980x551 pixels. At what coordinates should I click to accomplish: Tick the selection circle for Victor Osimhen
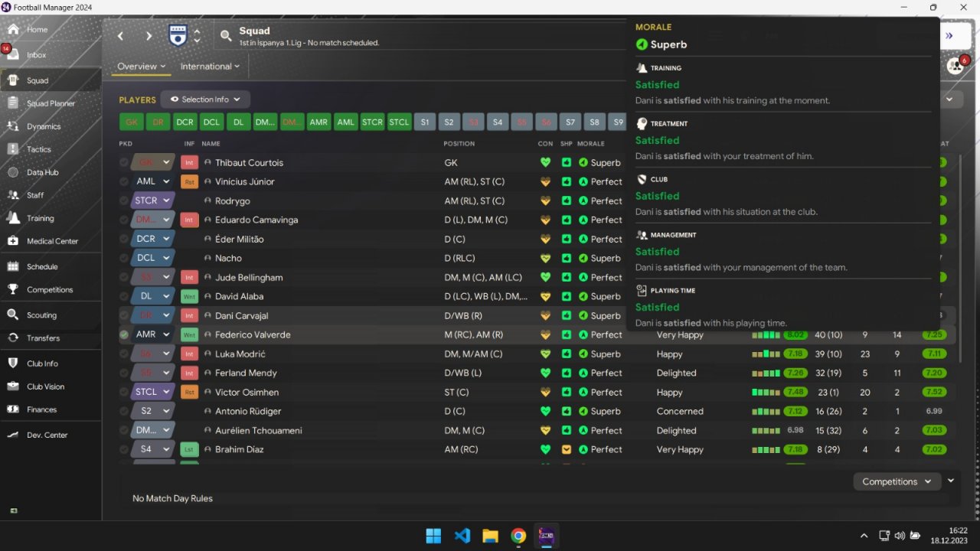(124, 392)
